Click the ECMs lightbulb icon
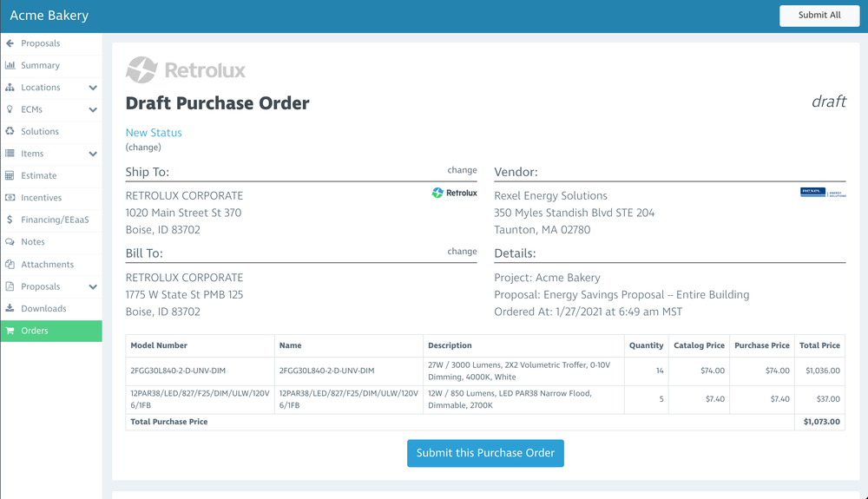 pos(10,109)
